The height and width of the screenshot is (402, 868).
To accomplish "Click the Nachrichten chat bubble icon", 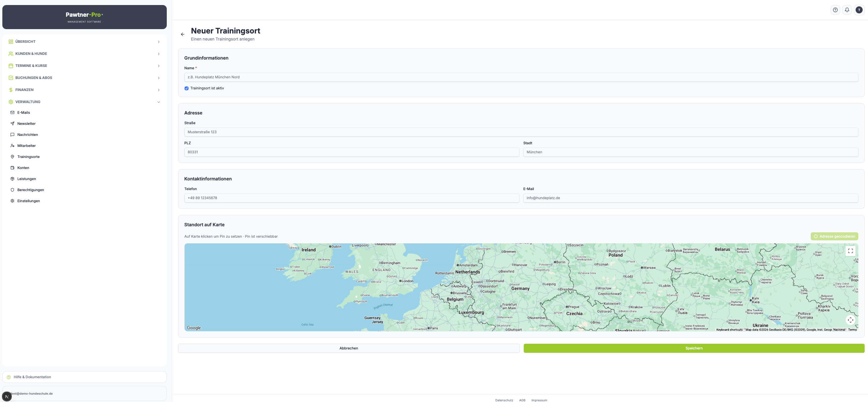I will pos(12,135).
